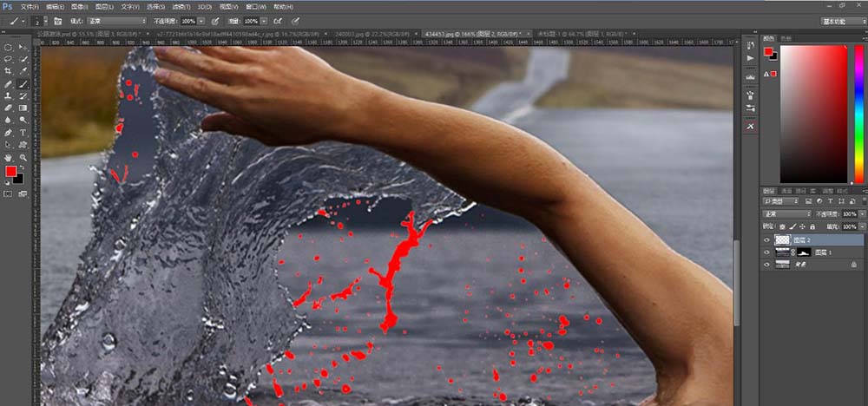Open the opacity slider arrow in options bar
Screen dimensions: 868x406
201,21
